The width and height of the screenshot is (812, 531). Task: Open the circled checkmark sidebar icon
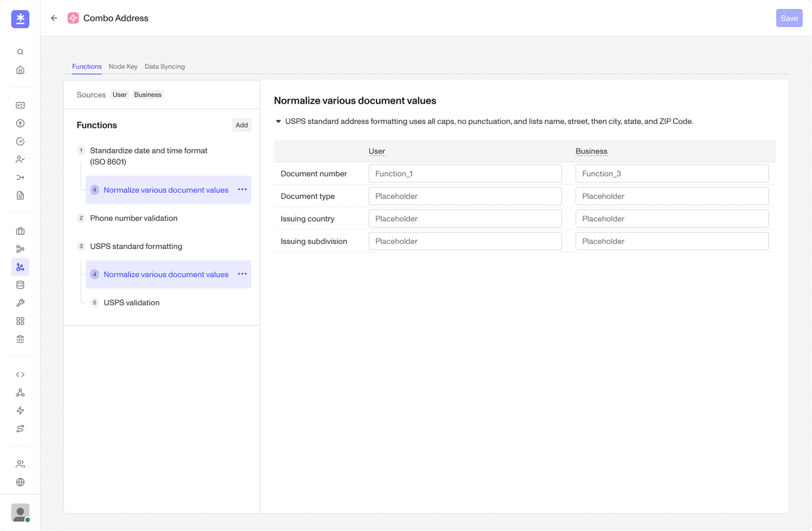(x=20, y=141)
